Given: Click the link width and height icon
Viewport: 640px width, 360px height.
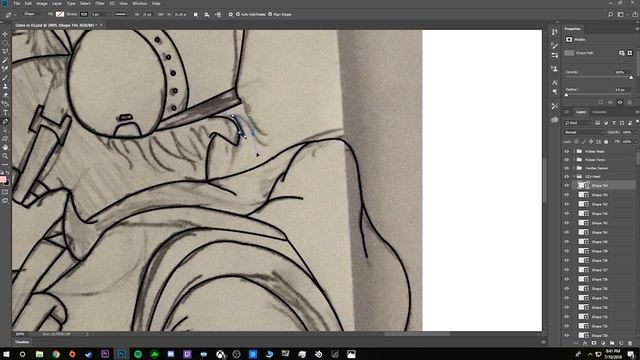Looking at the screenshot, I should pos(160,14).
